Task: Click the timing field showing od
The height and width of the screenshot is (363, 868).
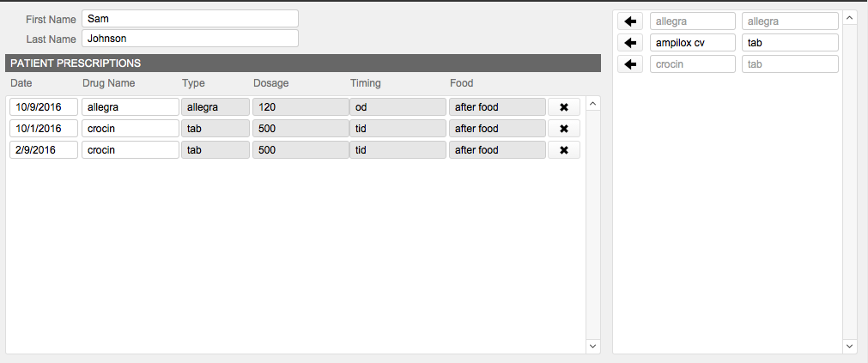Action: (398, 107)
